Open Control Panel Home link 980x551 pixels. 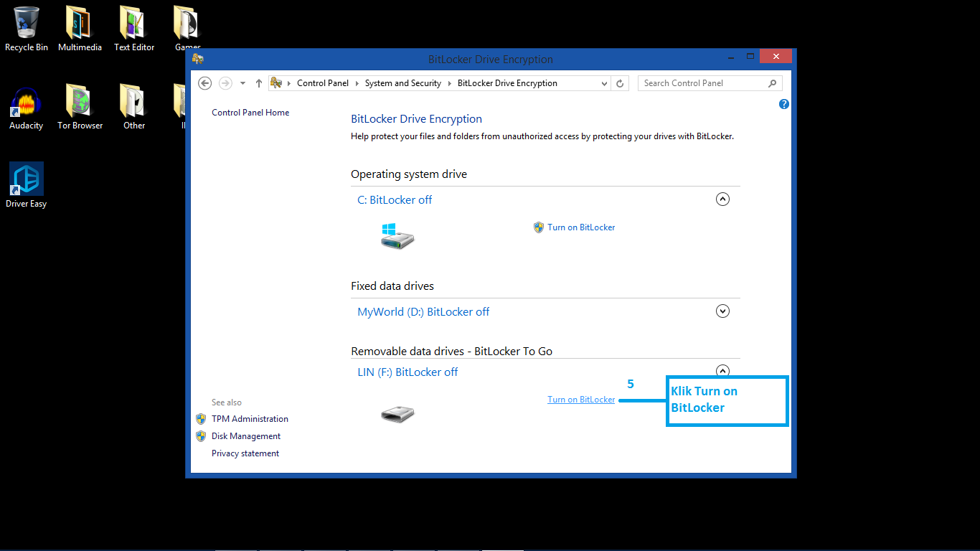[x=250, y=113]
